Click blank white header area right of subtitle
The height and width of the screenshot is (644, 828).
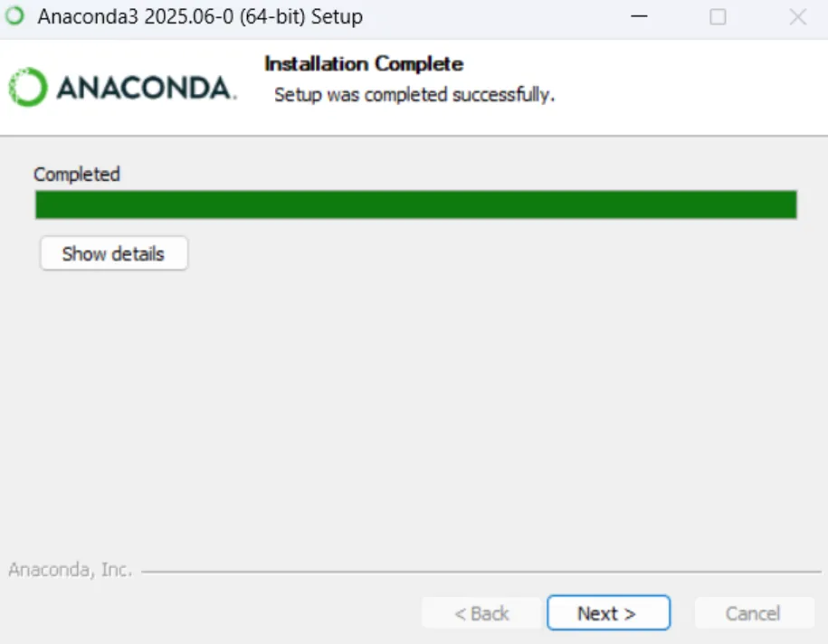tap(687, 90)
